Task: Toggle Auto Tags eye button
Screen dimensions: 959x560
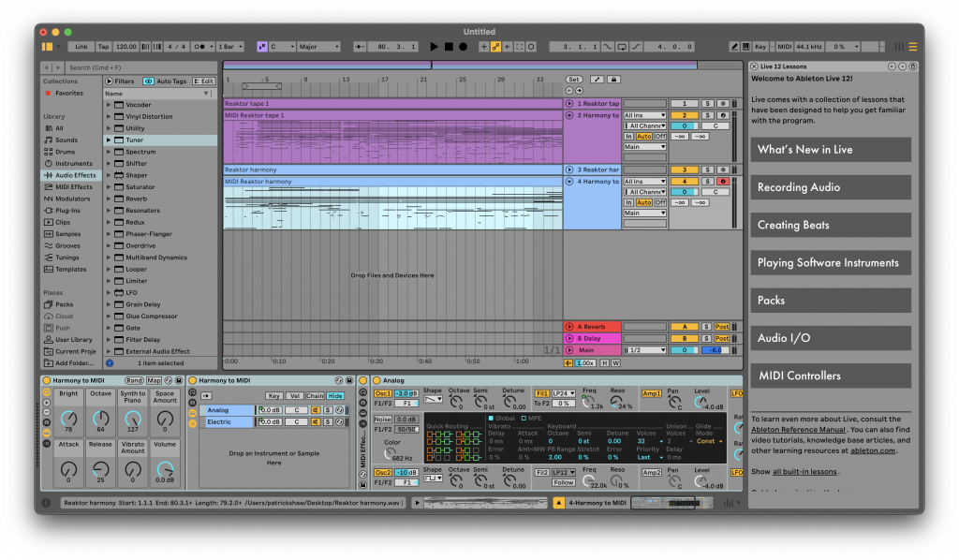Action: [148, 81]
